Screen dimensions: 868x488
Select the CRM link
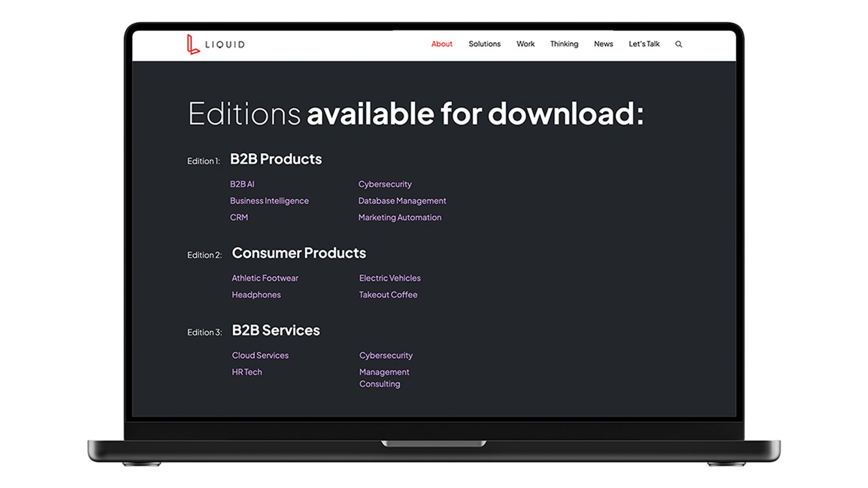tap(239, 217)
